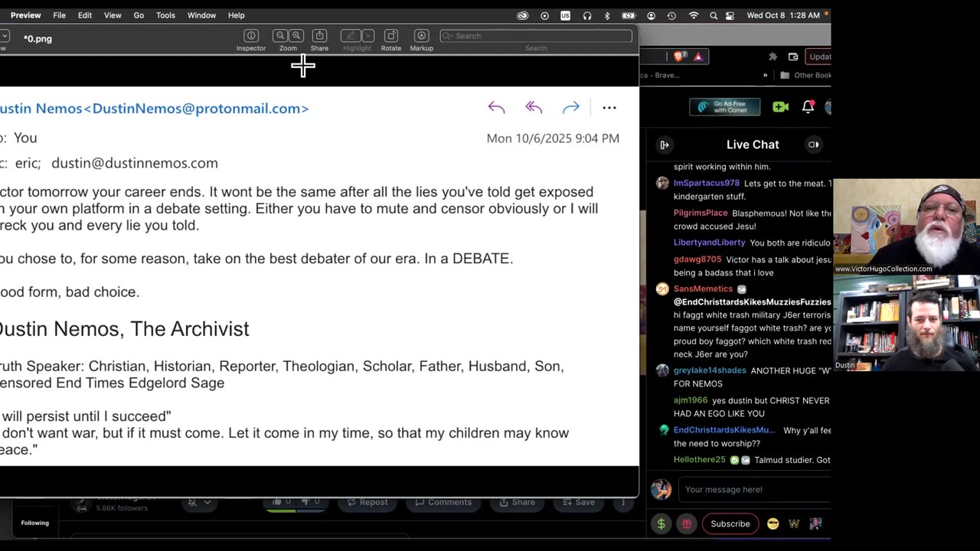Viewport: 980px width, 551px height.
Task: Open the Edit menu
Action: click(85, 15)
